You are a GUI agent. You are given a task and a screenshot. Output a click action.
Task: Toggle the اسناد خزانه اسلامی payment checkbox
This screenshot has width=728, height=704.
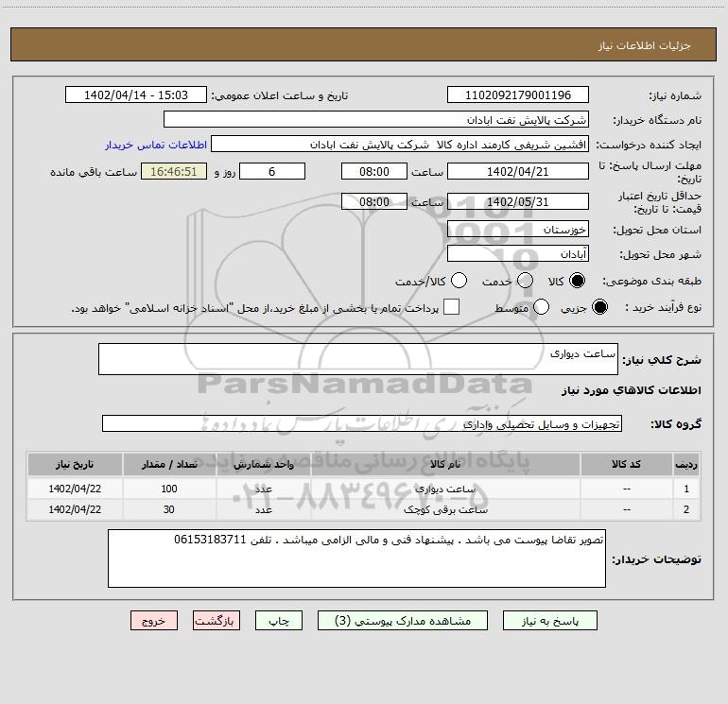pos(451,307)
